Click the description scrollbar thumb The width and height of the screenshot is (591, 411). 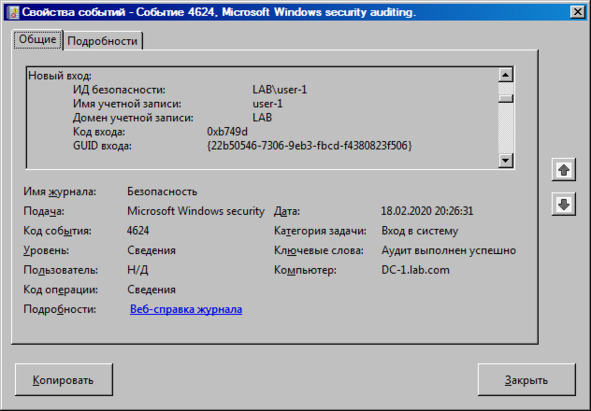point(505,98)
